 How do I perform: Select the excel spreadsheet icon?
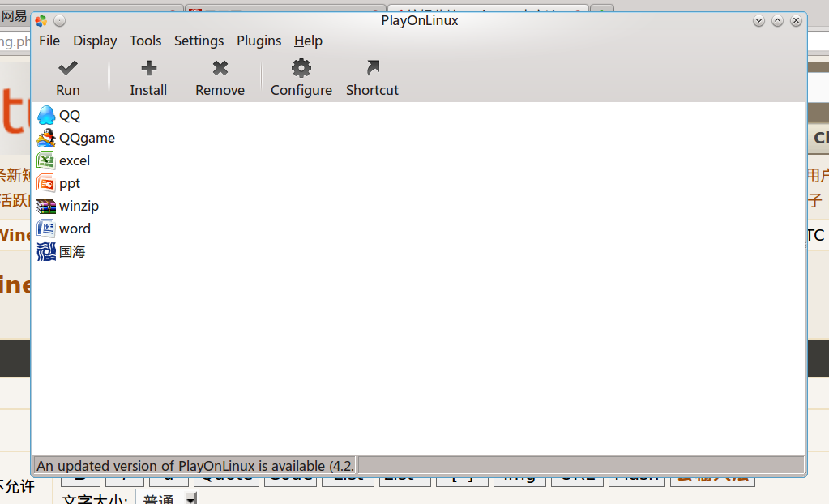click(46, 160)
